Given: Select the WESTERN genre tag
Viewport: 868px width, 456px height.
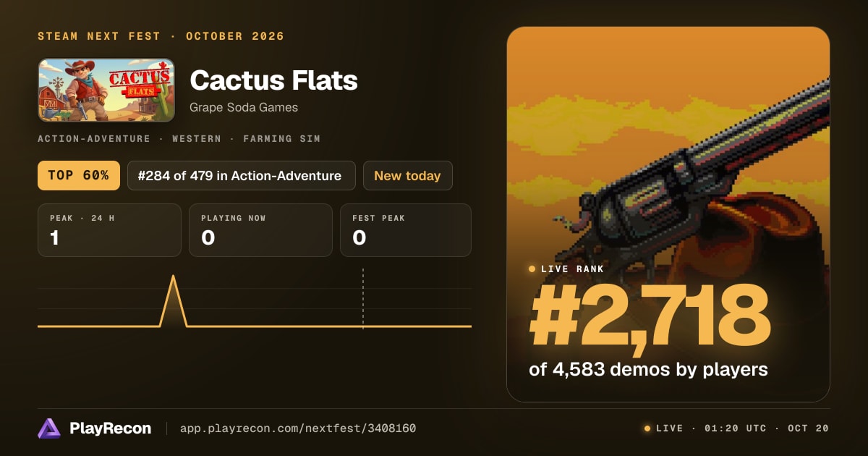Looking at the screenshot, I should (x=197, y=138).
